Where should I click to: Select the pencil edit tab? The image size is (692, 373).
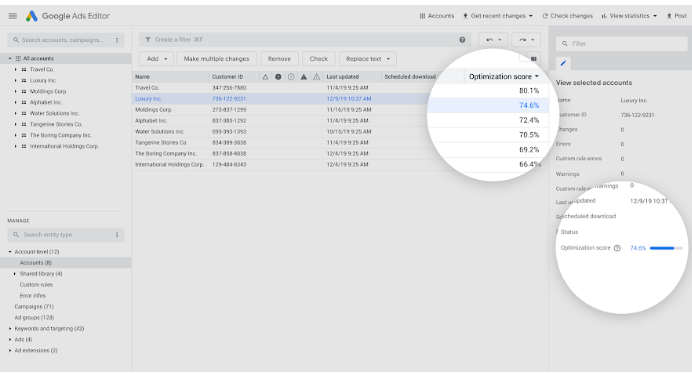click(563, 64)
